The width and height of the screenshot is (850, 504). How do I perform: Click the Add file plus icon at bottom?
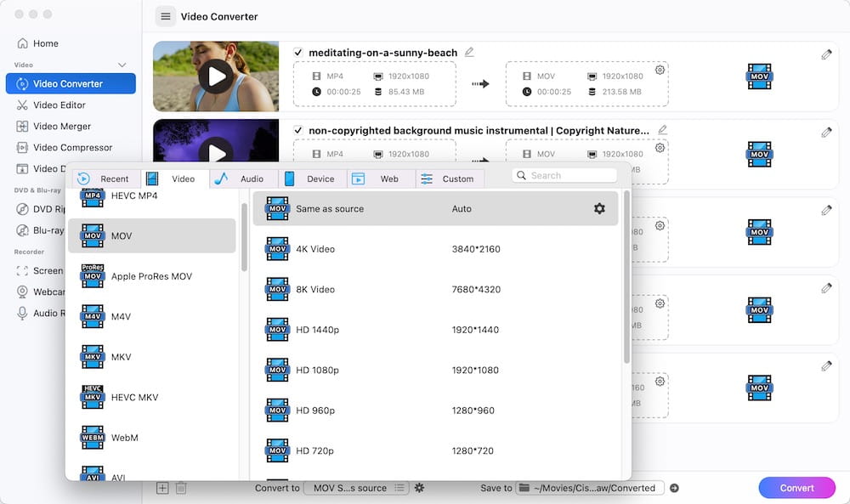[x=162, y=488]
